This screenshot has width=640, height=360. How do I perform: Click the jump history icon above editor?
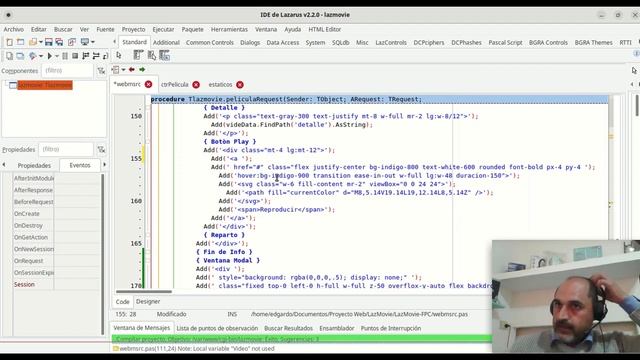click(x=116, y=70)
